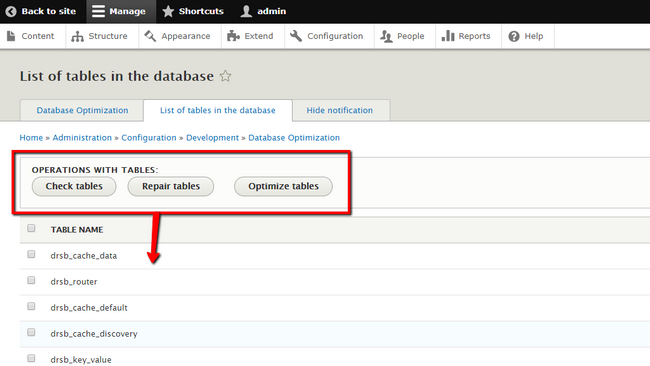Click the Optimize tables button
The width and height of the screenshot is (650, 366).
[284, 187]
